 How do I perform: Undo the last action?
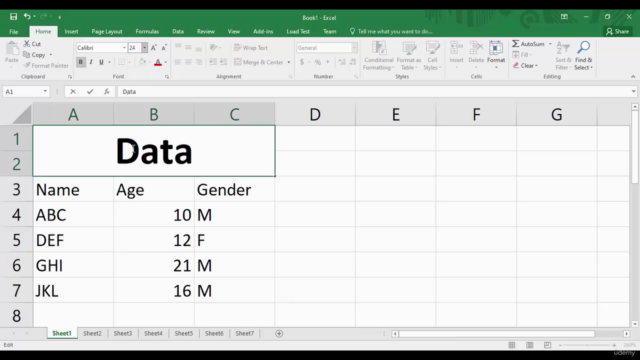[27, 16]
